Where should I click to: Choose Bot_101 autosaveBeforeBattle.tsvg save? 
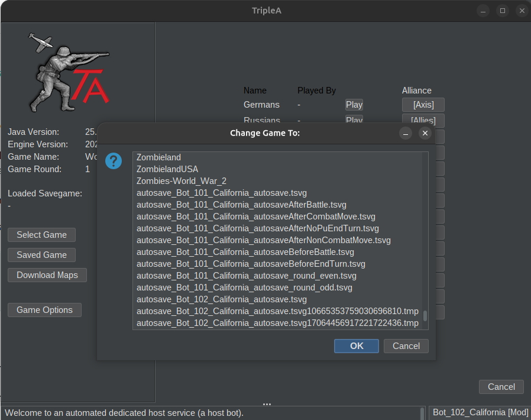tap(278, 253)
